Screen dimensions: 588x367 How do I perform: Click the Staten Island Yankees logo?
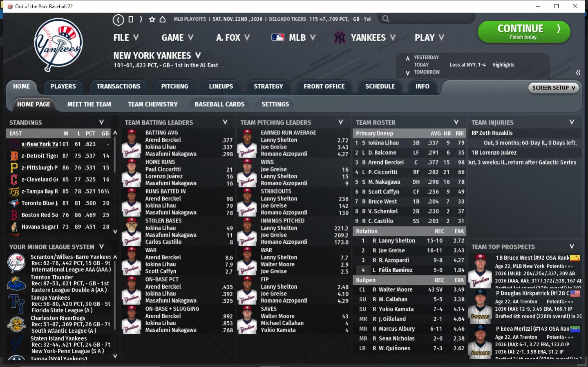coord(16,345)
